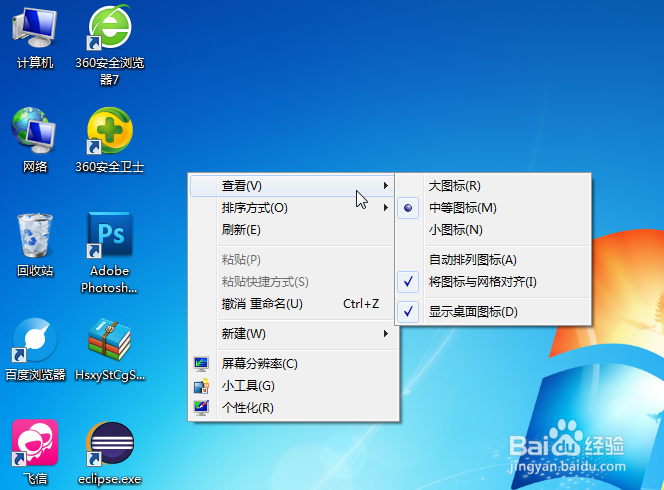The image size is (664, 490).
Task: Open 屏幕分辨率(C) from context menu
Action: click(x=292, y=364)
